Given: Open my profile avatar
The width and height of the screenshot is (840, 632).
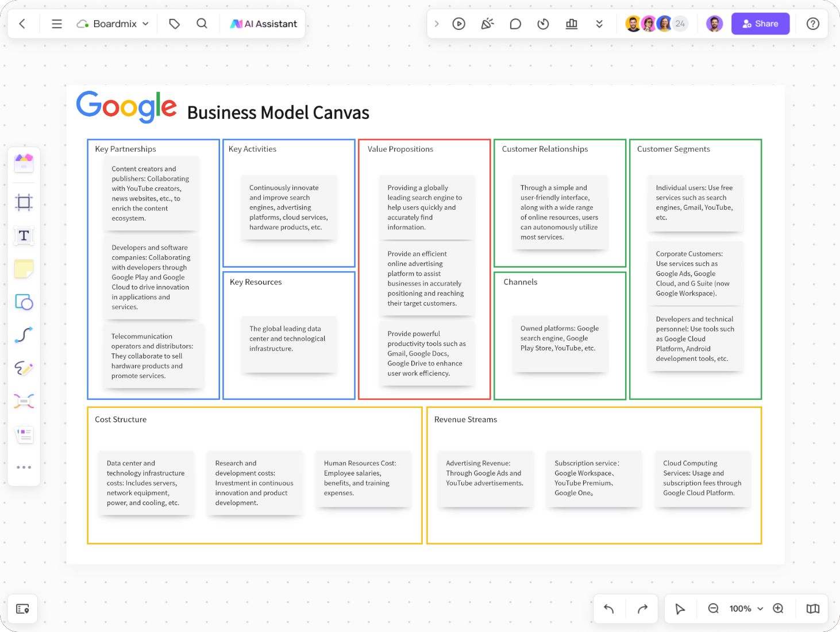Looking at the screenshot, I should pos(714,24).
